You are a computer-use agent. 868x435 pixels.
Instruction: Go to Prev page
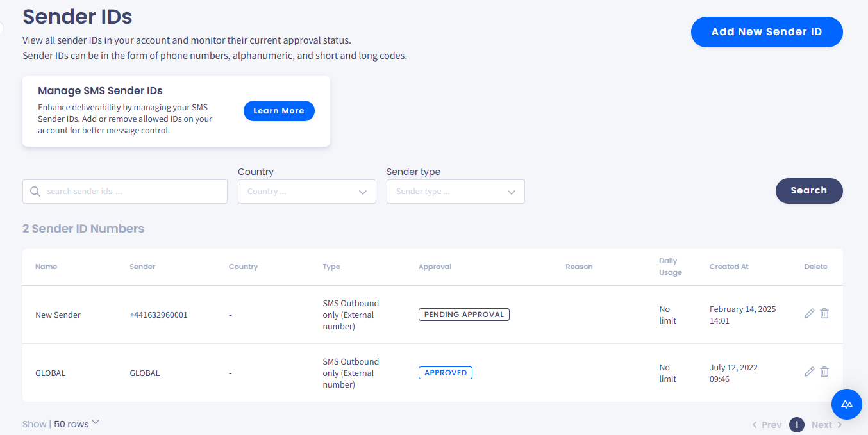(767, 425)
